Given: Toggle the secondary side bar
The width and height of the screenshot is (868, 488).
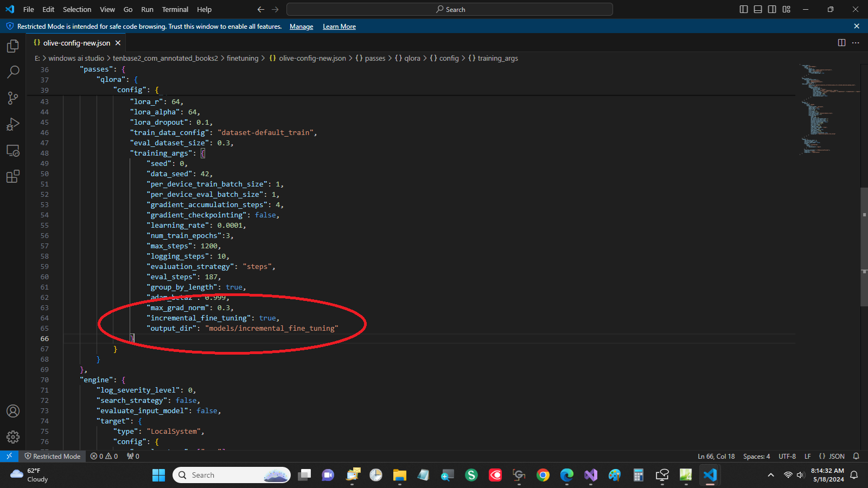Looking at the screenshot, I should click(x=771, y=9).
